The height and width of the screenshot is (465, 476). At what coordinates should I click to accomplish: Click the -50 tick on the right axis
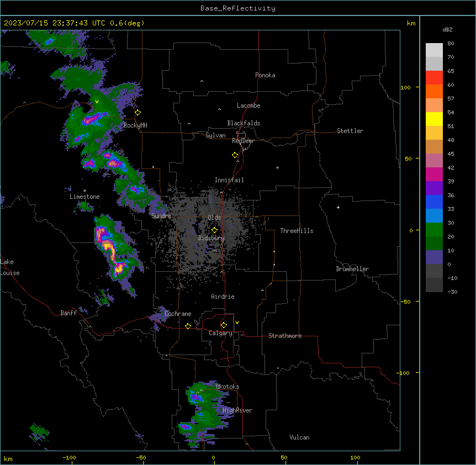(x=405, y=302)
